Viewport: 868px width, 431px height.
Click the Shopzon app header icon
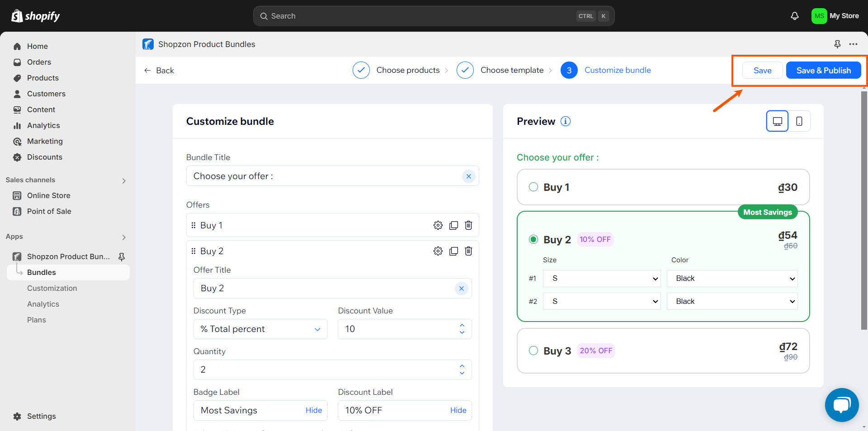[x=148, y=44]
